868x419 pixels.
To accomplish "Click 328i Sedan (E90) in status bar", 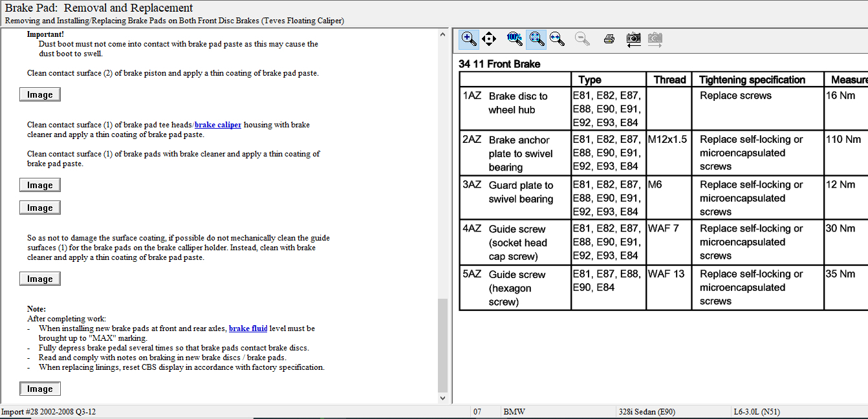I will click(x=646, y=412).
